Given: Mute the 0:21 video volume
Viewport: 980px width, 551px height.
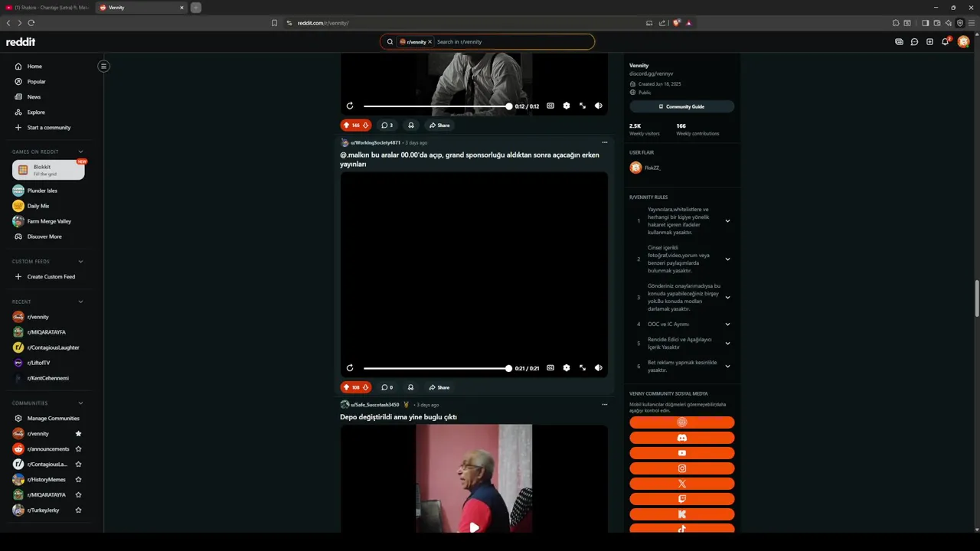Looking at the screenshot, I should click(x=599, y=368).
